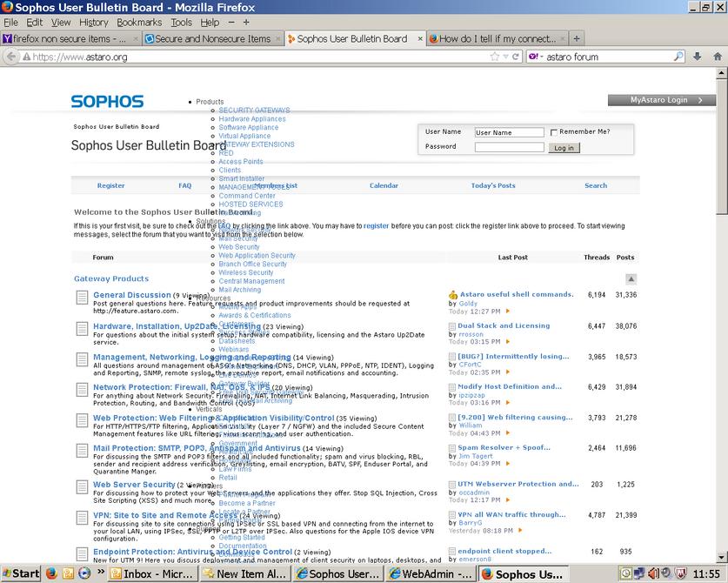The width and height of the screenshot is (728, 583).
Task: Open the Bookmarks menu
Action: pos(139,23)
